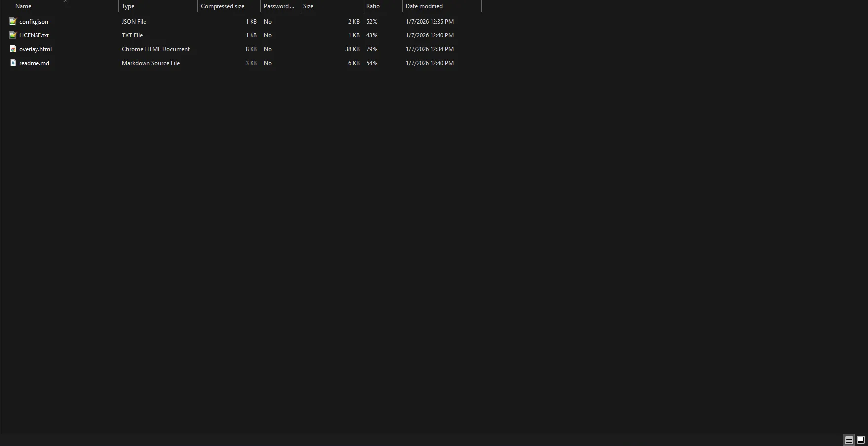Highlight the 38 KB size value of overlay.html

pyautogui.click(x=352, y=49)
